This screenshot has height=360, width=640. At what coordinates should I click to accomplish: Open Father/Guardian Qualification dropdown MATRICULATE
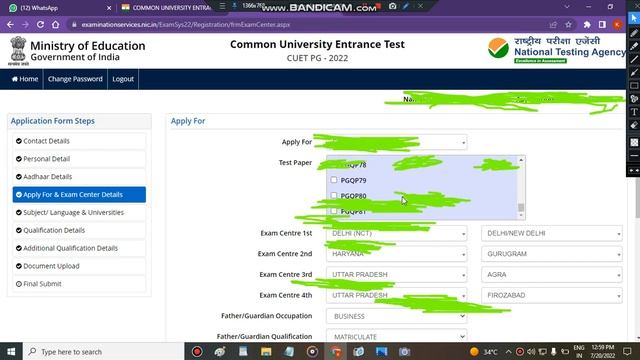[x=396, y=336]
